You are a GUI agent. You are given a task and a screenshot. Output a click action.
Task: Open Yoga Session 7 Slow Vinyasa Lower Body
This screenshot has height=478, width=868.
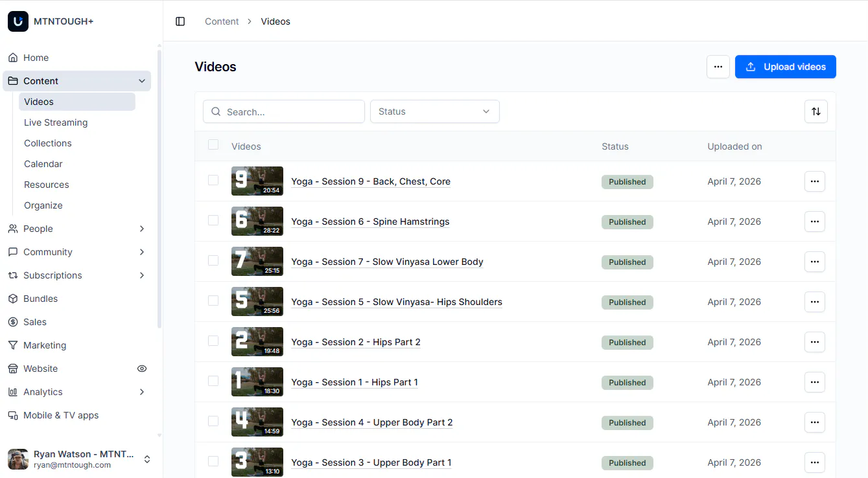[x=387, y=262]
